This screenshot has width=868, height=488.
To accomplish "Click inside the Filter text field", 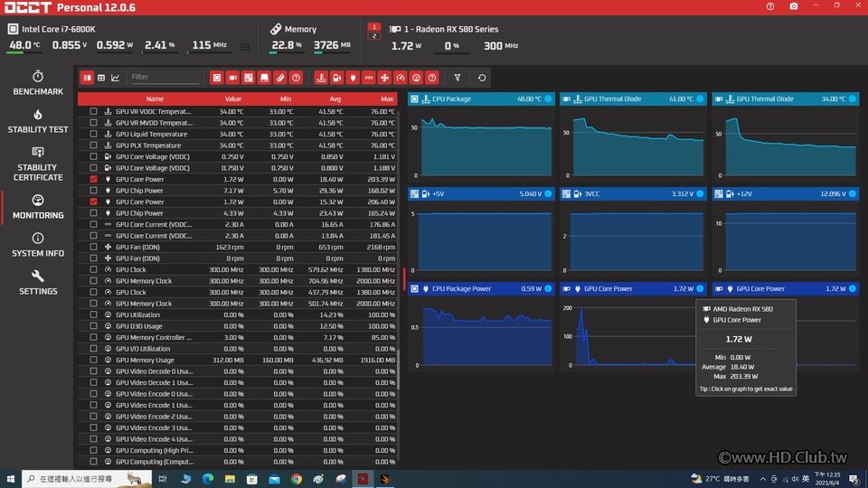I will click(165, 77).
